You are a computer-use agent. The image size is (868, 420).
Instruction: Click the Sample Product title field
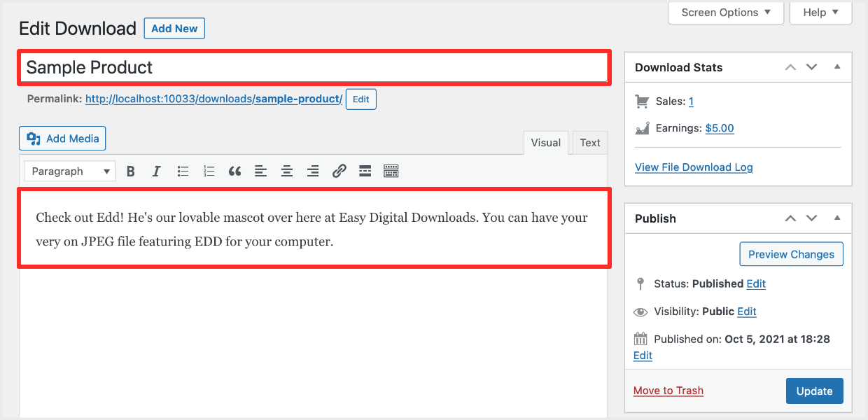tap(314, 67)
